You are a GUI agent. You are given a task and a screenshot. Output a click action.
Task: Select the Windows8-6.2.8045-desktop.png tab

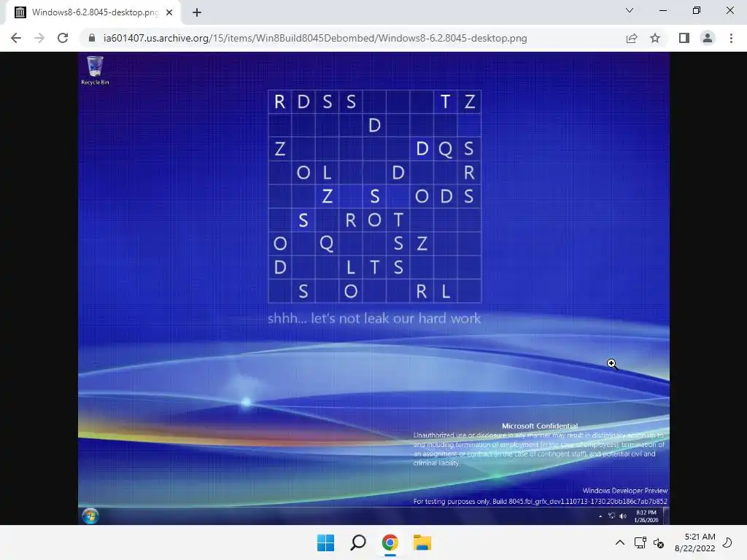[x=93, y=12]
